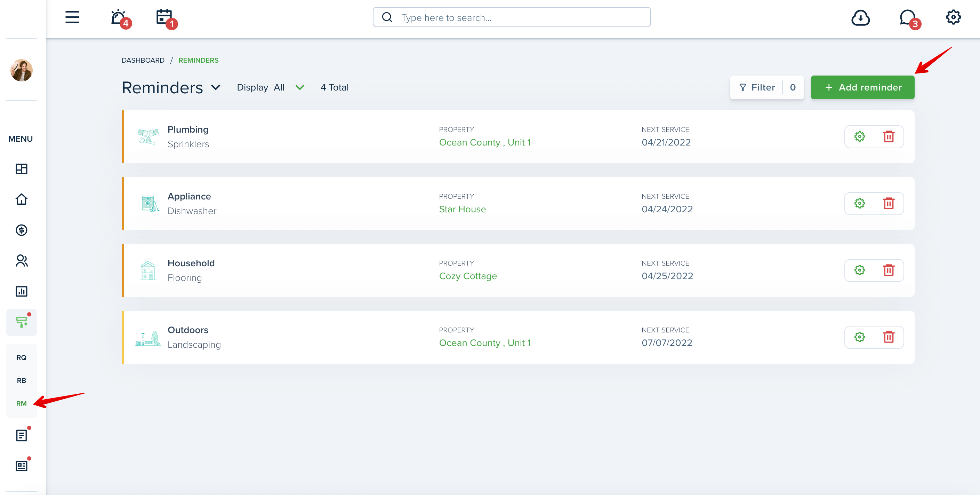Click the Sprinklers subtitle text
Image resolution: width=980 pixels, height=495 pixels.
pyautogui.click(x=188, y=144)
